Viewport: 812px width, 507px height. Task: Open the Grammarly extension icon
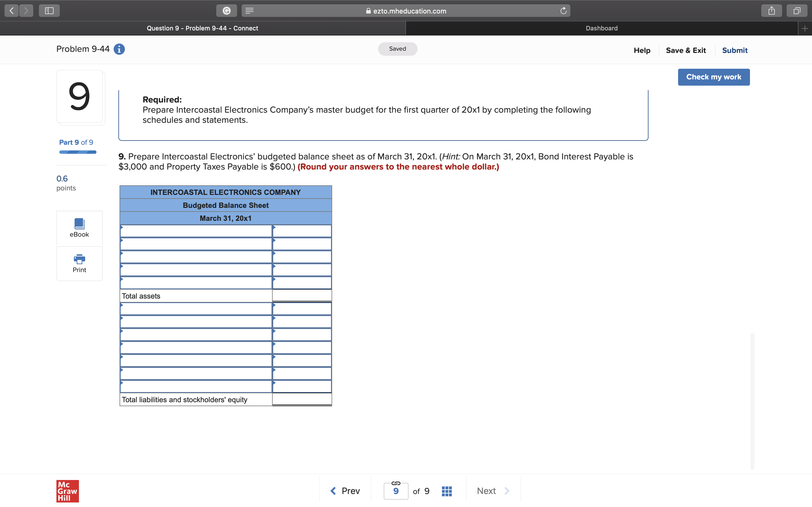click(226, 11)
